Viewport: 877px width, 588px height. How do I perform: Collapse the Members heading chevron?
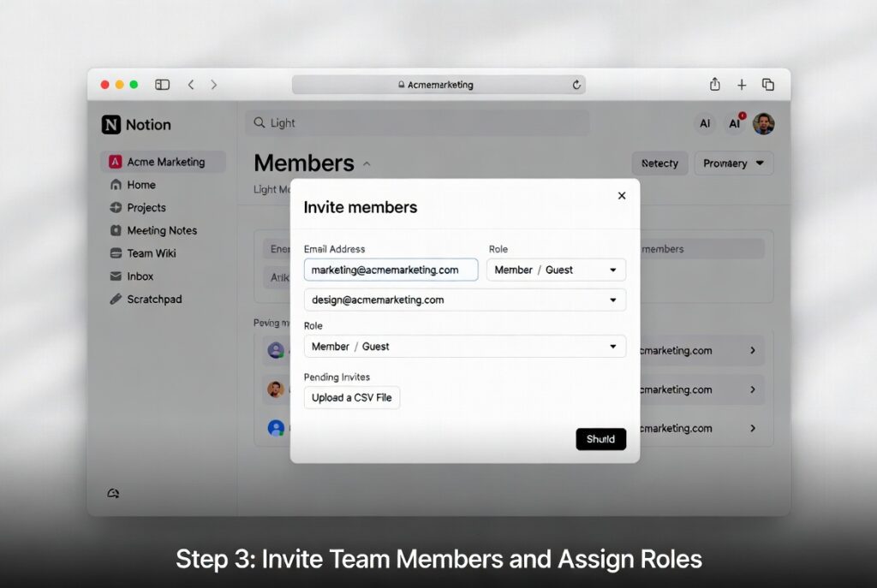[x=367, y=163]
